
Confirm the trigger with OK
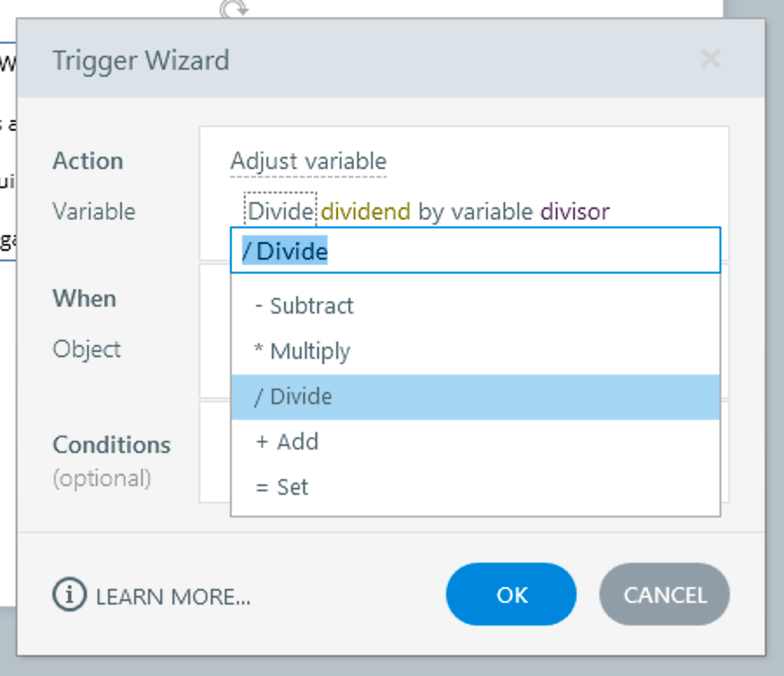511,595
